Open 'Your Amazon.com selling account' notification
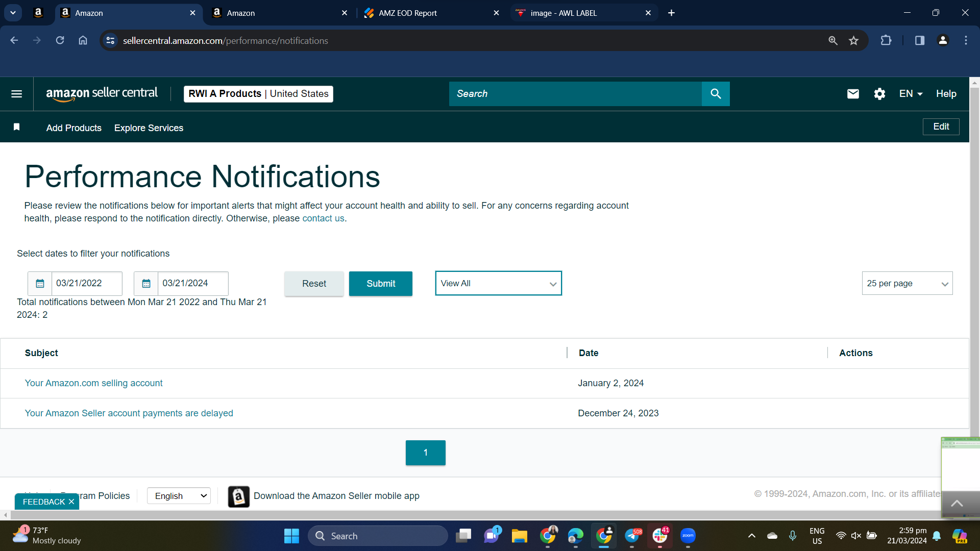980x551 pixels. point(93,383)
